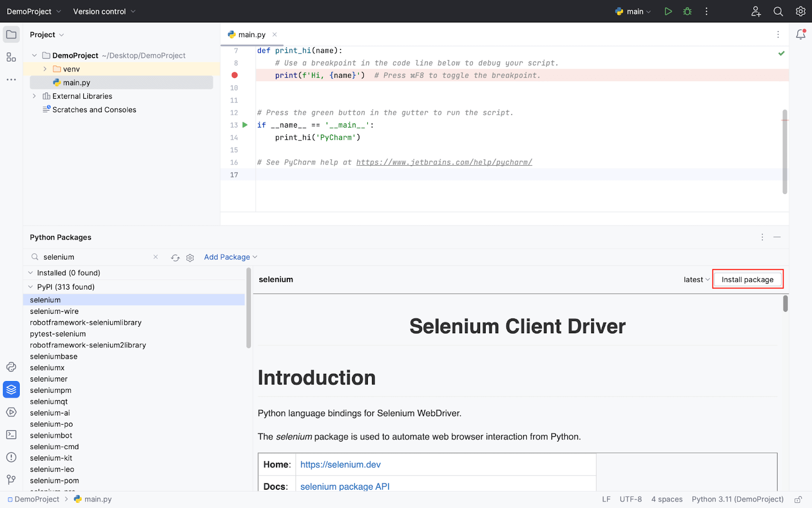Open the Add Package dropdown
The height and width of the screenshot is (508, 812).
pyautogui.click(x=230, y=257)
